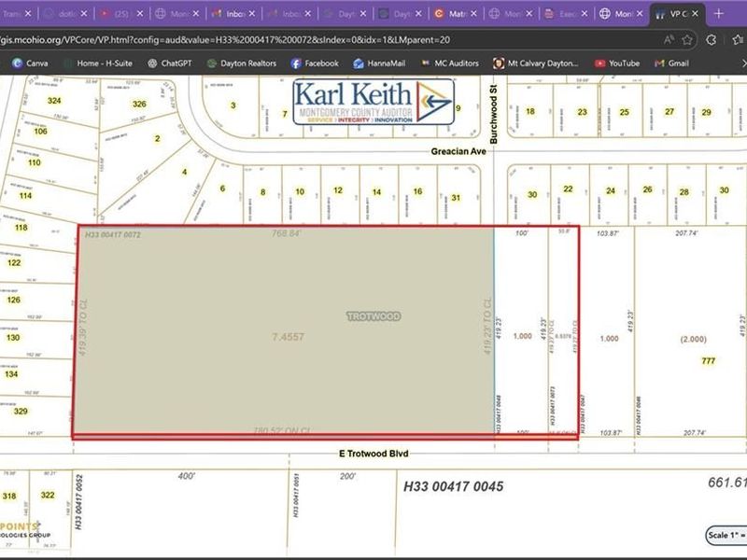Open the Canva bookmark
The height and width of the screenshot is (560, 747).
pos(30,63)
